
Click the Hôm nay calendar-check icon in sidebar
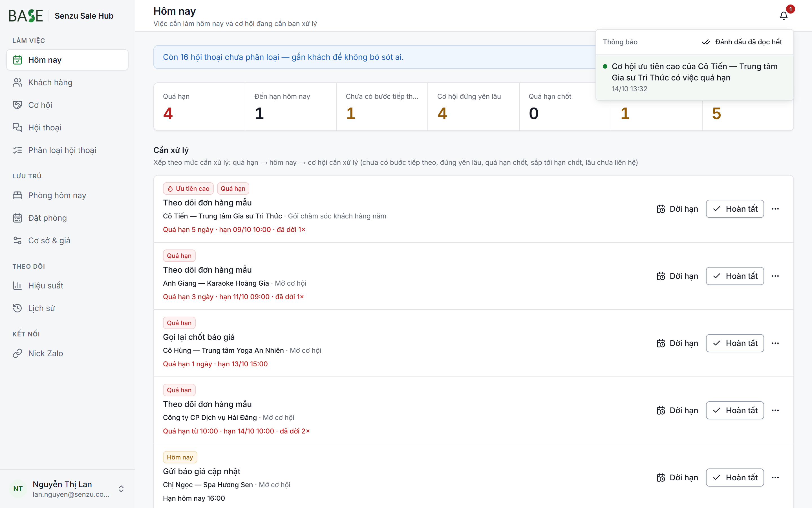[x=17, y=60]
